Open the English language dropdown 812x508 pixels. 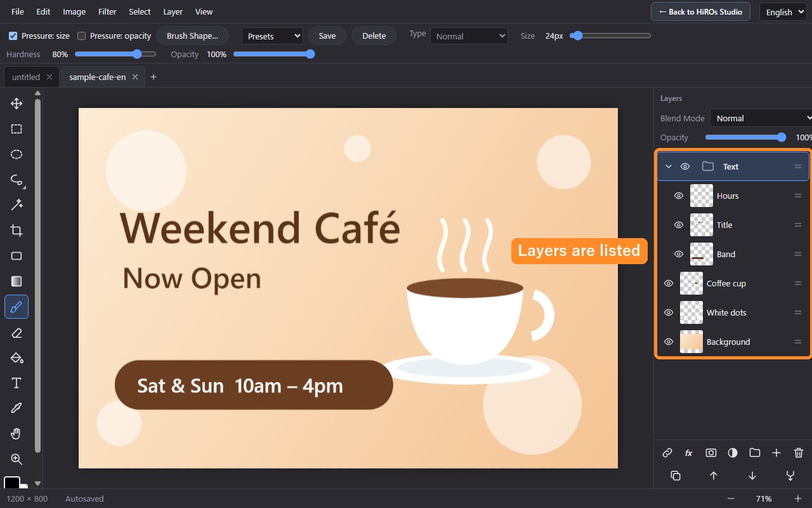(x=783, y=12)
